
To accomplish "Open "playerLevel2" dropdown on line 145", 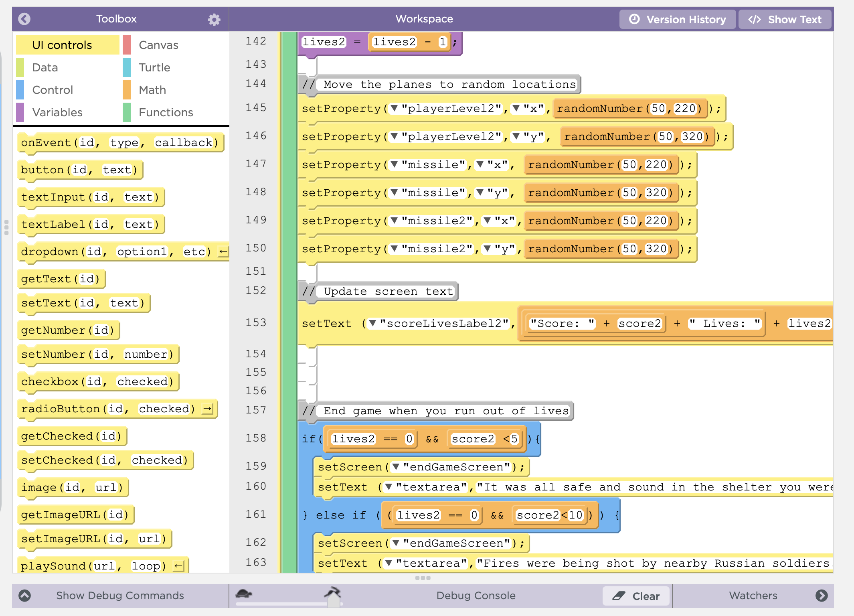I will pos(395,108).
